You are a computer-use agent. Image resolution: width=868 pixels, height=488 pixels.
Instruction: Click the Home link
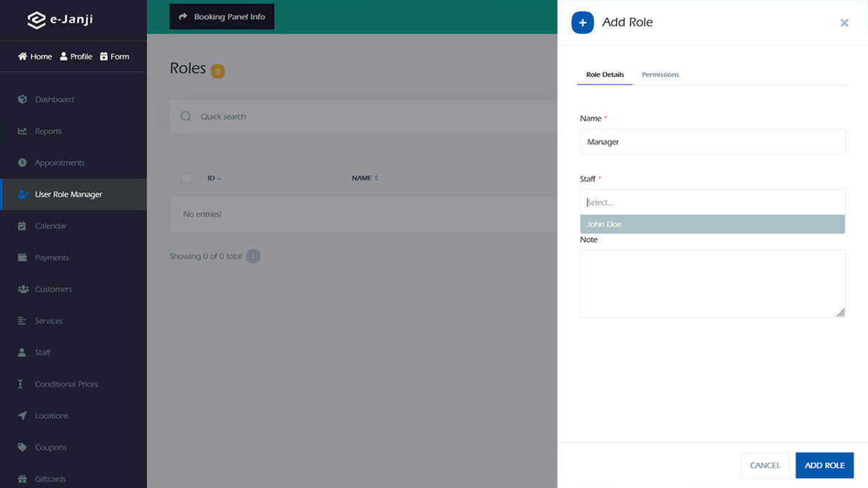pos(35,56)
